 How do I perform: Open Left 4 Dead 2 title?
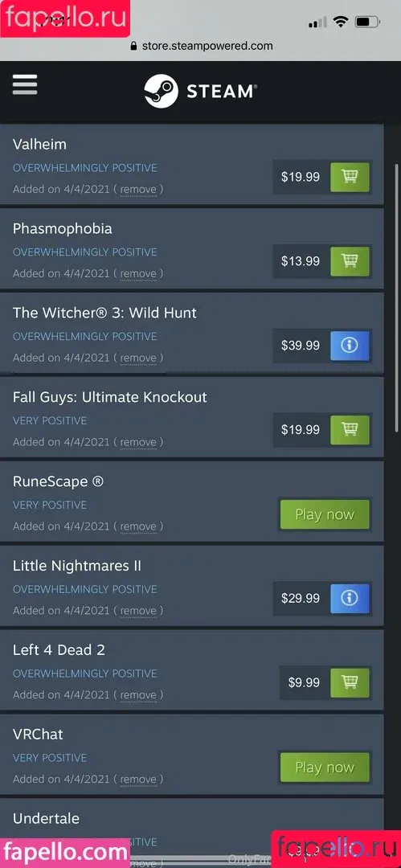(59, 650)
